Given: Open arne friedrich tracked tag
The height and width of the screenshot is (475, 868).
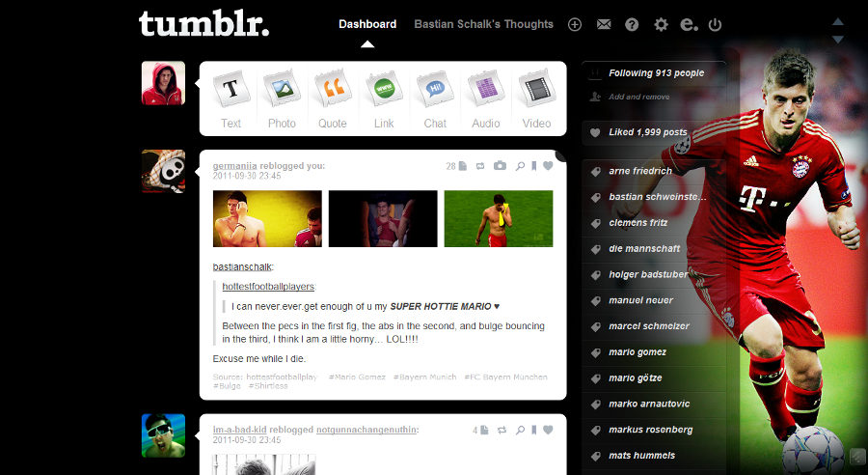Looking at the screenshot, I should pyautogui.click(x=640, y=171).
